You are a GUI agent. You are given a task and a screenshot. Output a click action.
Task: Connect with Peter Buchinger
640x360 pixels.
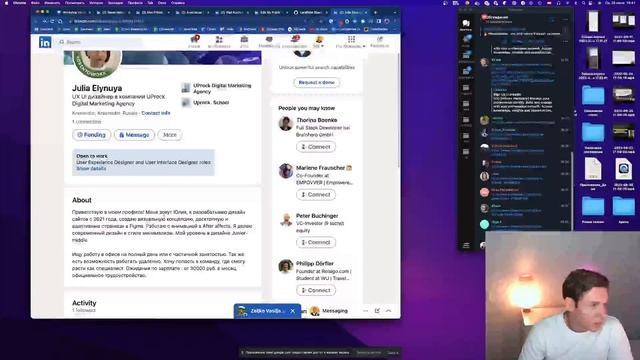pyautogui.click(x=316, y=242)
